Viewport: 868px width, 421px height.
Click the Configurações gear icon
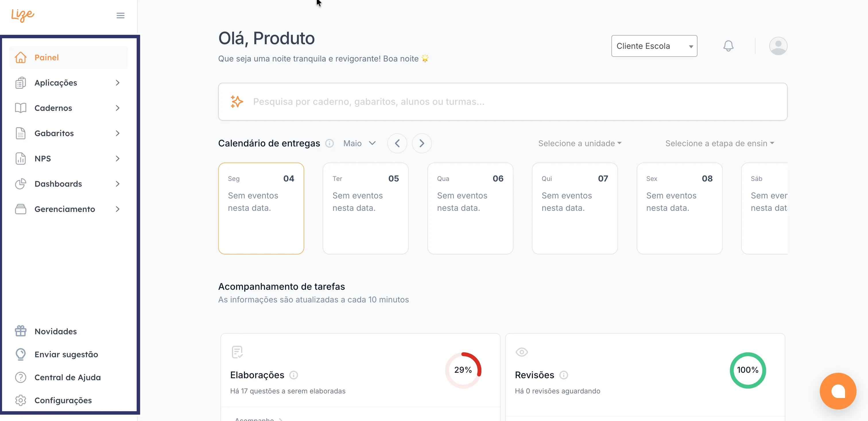click(21, 400)
